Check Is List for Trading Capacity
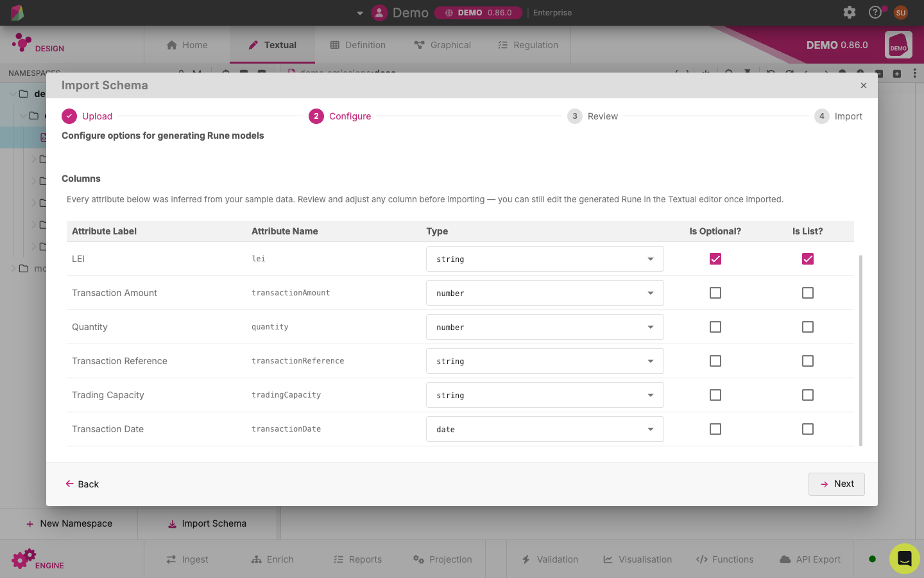The width and height of the screenshot is (924, 578). 808,395
